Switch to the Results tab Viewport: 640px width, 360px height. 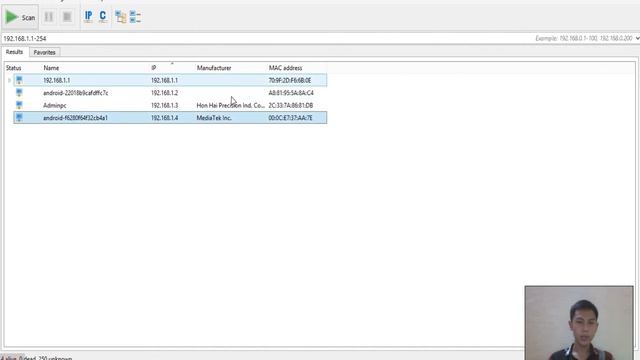tap(14, 52)
